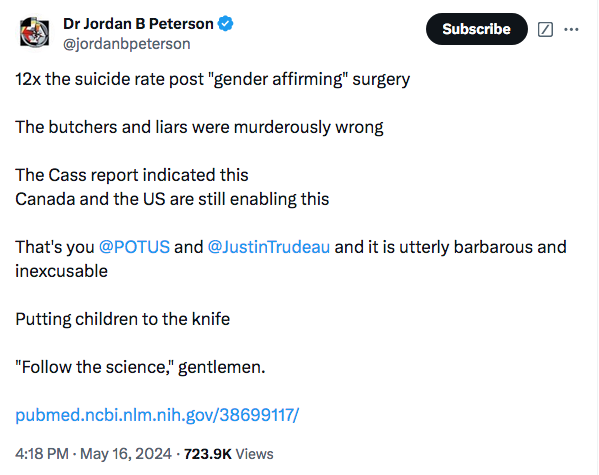The width and height of the screenshot is (599, 475).
Task: Click the word 'inexcusable' in the tweet
Action: tap(62, 271)
